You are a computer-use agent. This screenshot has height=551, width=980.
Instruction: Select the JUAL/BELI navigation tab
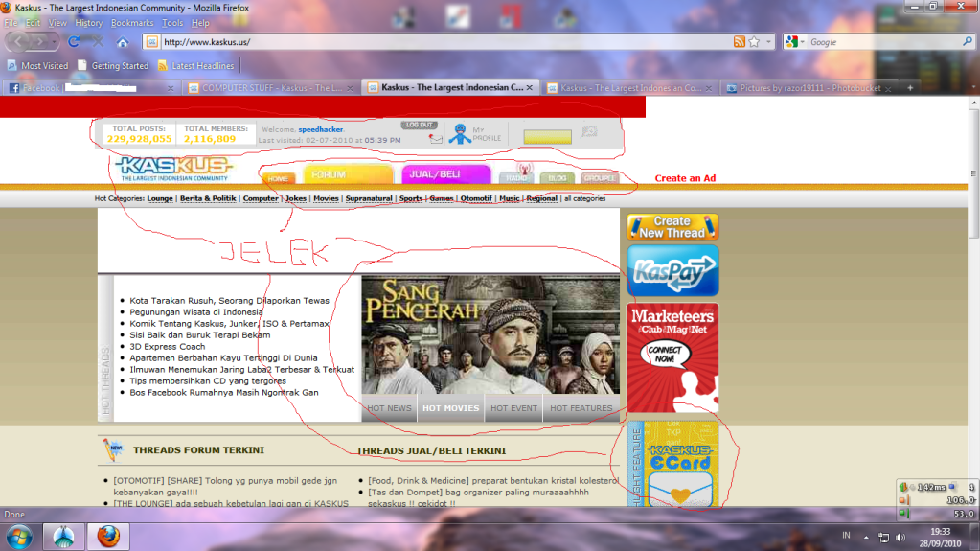click(x=446, y=174)
